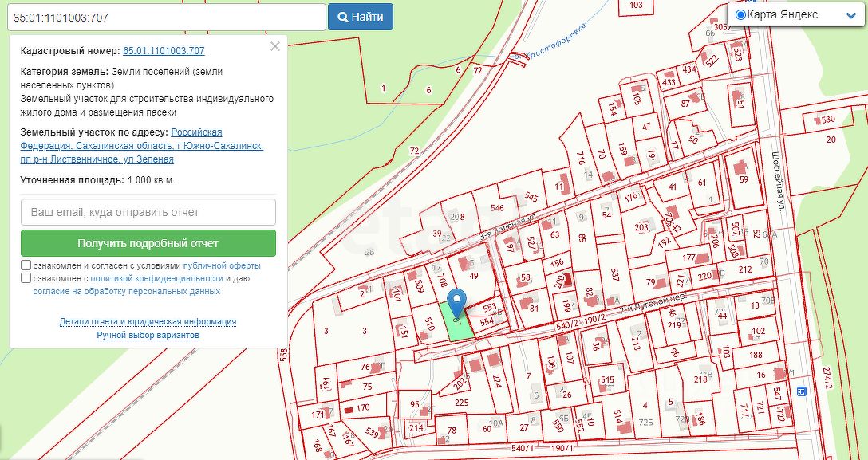Open the политикой конфиденциальности link
Screen dimensions: 868x460
pyautogui.click(x=156, y=279)
